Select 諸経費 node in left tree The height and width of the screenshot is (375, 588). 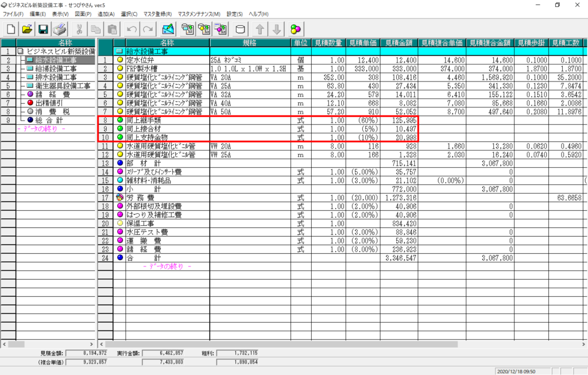click(x=52, y=95)
